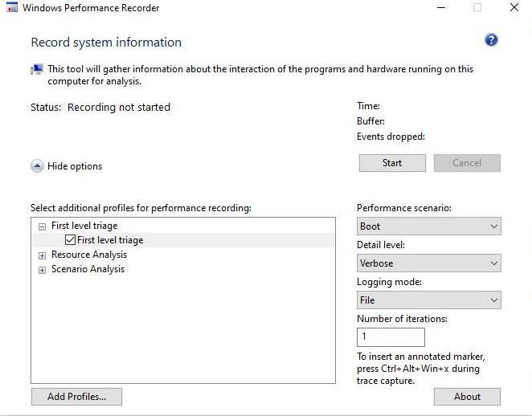Screen dimensions: 532x416
Task: Click the Events dropped label
Action: (391, 137)
